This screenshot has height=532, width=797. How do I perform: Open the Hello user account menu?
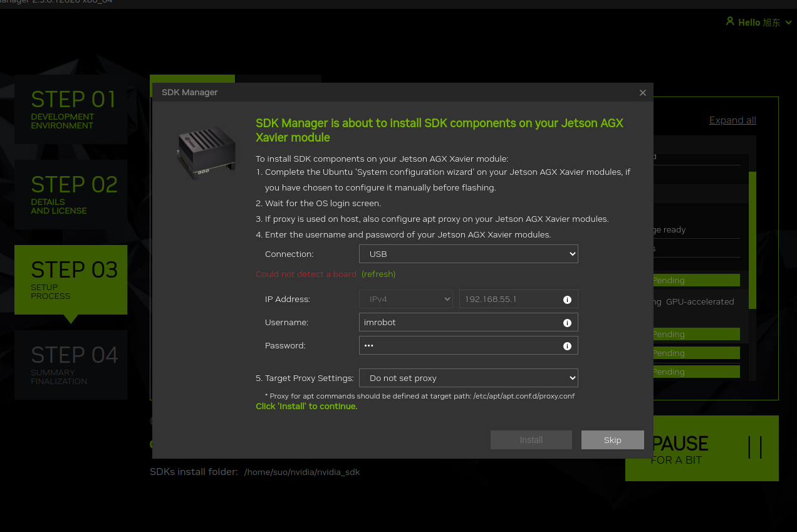click(x=759, y=22)
